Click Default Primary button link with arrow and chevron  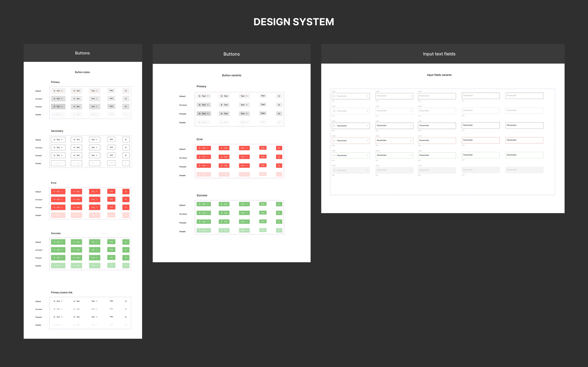(58, 301)
